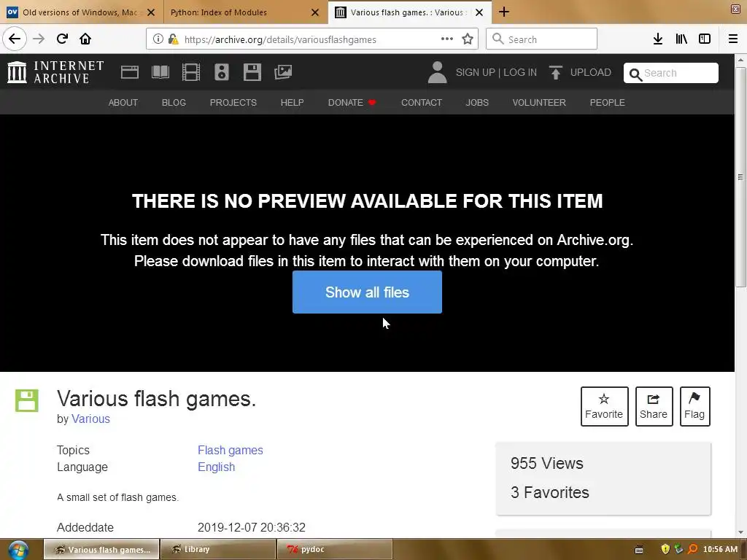Open the English language link
The height and width of the screenshot is (560, 747).
pyautogui.click(x=216, y=467)
